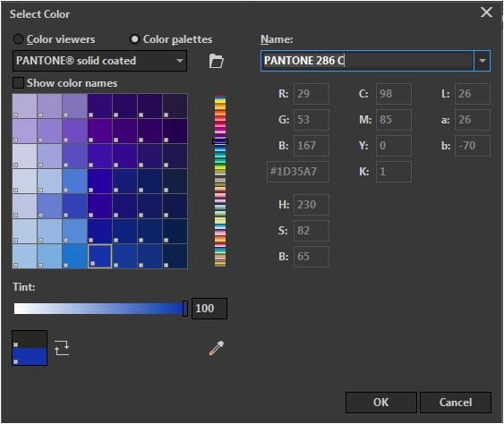Viewport: 504px width, 424px height.
Task: Click the L value field showing 26
Action: (473, 94)
